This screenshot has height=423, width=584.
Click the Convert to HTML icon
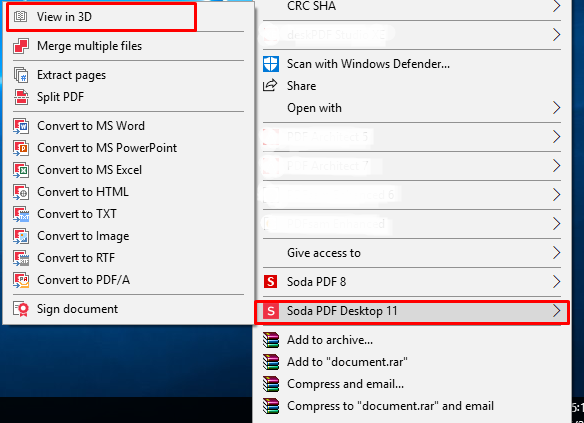21,192
